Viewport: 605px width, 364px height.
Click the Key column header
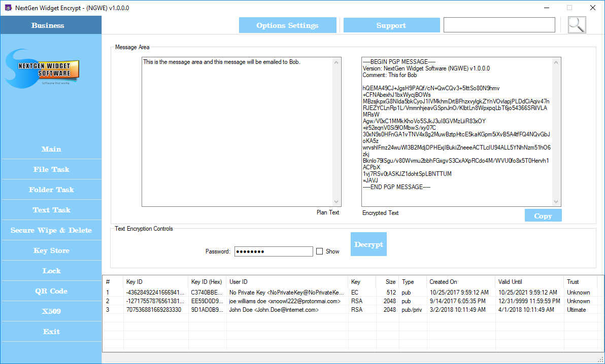click(362, 282)
